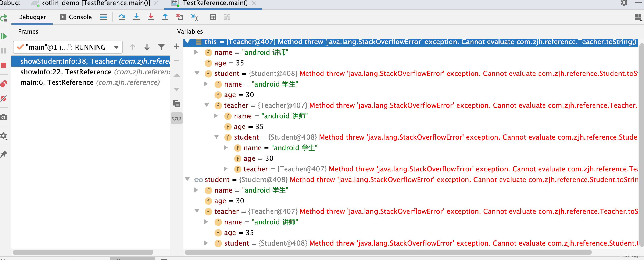This screenshot has width=644, height=260.
Task: Click the New Watch plus button
Action: 176,46
